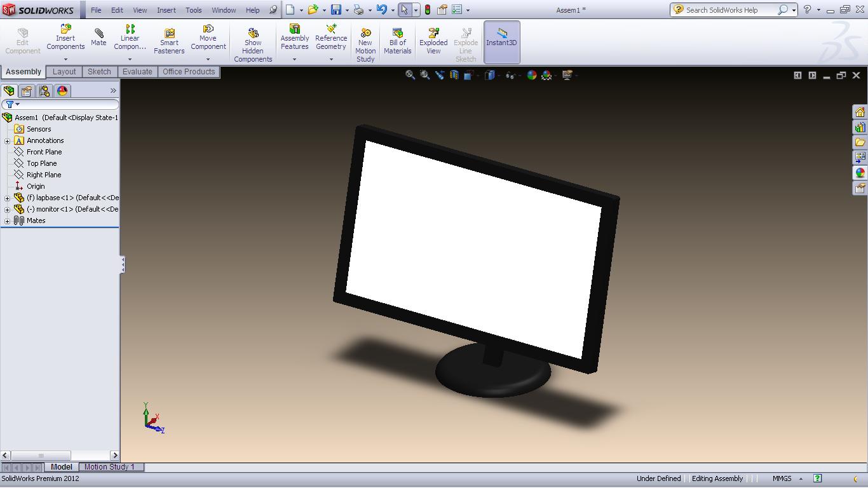Switch to the Office Products tab
Screen dimensions: 868x488
[189, 72]
